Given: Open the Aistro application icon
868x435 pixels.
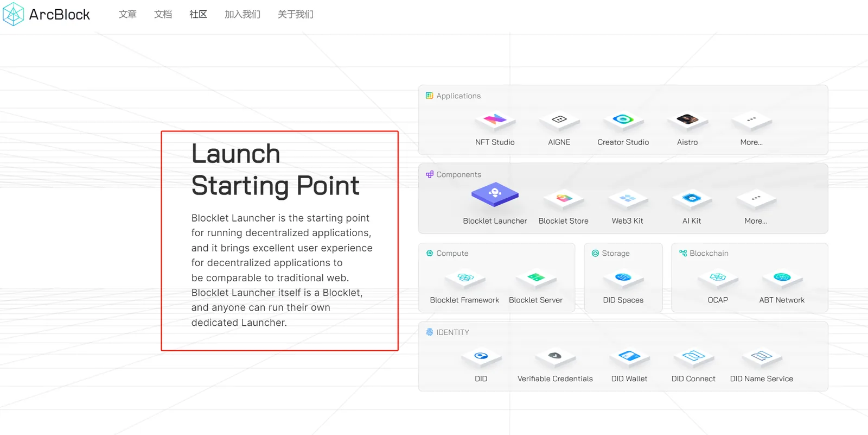Looking at the screenshot, I should (x=687, y=120).
